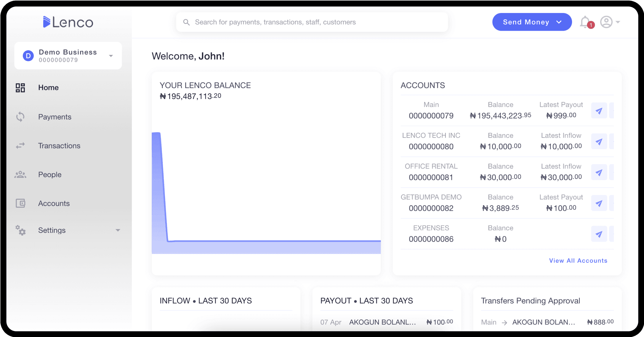Viewport: 644px width, 337px height.
Task: Click the ₦195,487,113.20 total balance
Action: [190, 96]
